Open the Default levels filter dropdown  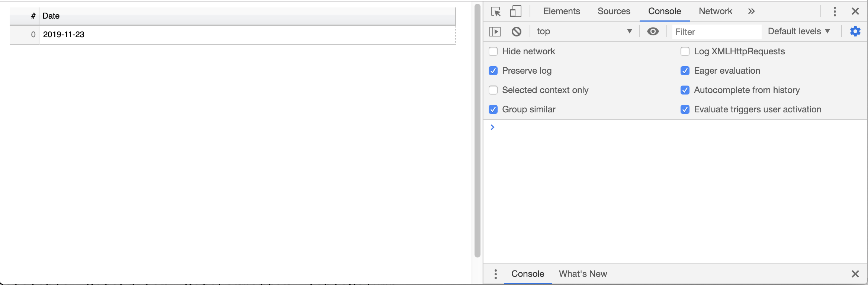pyautogui.click(x=798, y=31)
